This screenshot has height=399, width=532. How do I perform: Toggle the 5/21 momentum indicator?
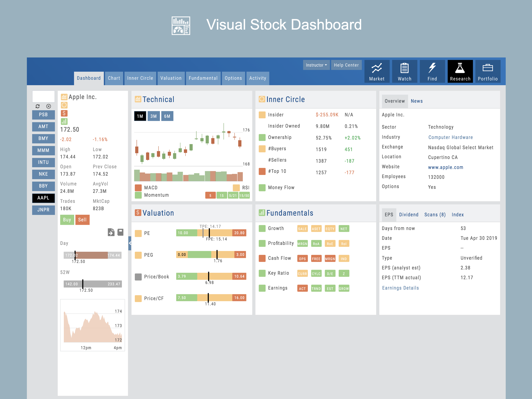tap(233, 195)
